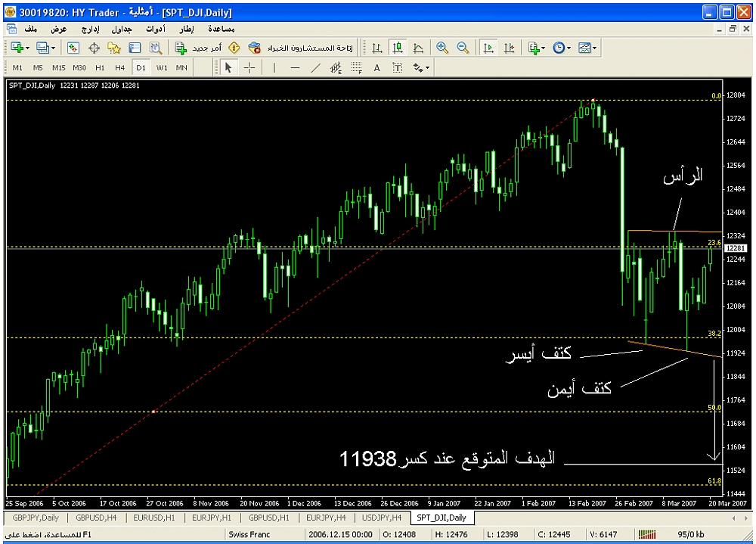The height and width of the screenshot is (544, 756).
Task: Open the ملف menu
Action: (31, 29)
